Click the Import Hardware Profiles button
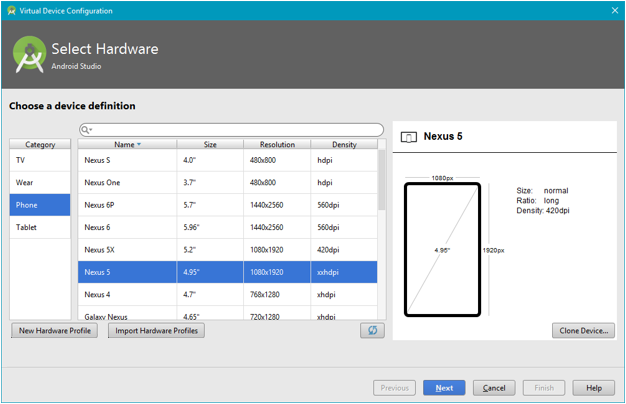 pyautogui.click(x=156, y=331)
